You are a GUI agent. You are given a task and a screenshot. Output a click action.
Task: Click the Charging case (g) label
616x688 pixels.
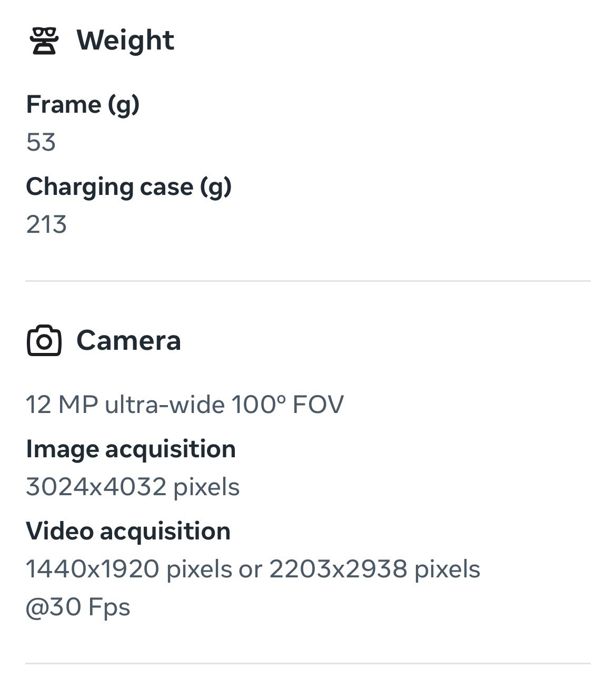point(129,186)
